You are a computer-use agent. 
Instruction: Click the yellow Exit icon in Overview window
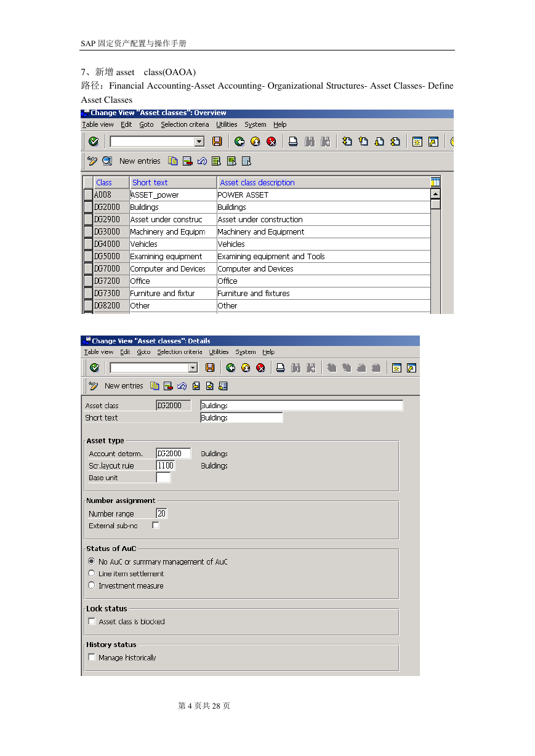(x=255, y=142)
